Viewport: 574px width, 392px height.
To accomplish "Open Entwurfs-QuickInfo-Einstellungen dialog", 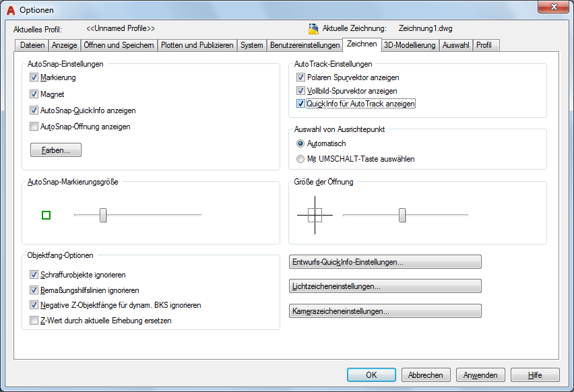I will (385, 262).
